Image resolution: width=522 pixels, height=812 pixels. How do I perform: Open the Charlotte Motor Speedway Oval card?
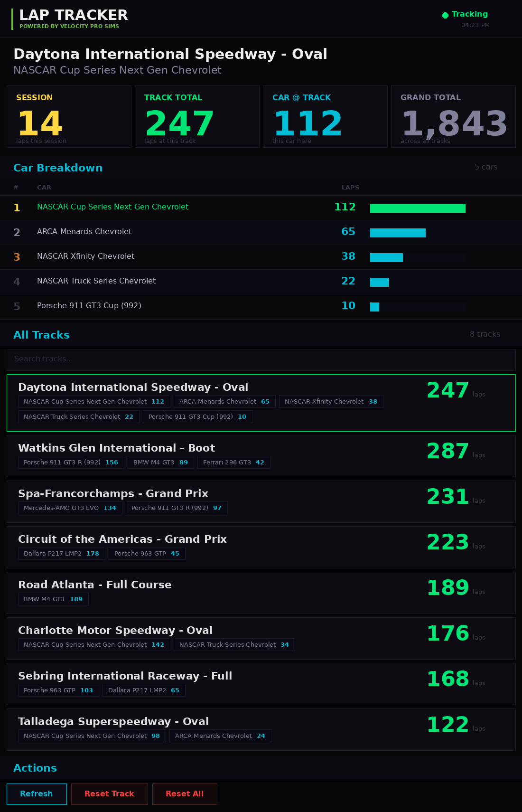(261, 638)
